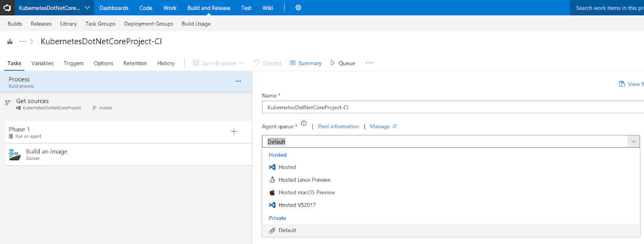Image resolution: width=644 pixels, height=244 pixels.
Task: Click the Docker icon on Build an image
Action: coord(15,155)
